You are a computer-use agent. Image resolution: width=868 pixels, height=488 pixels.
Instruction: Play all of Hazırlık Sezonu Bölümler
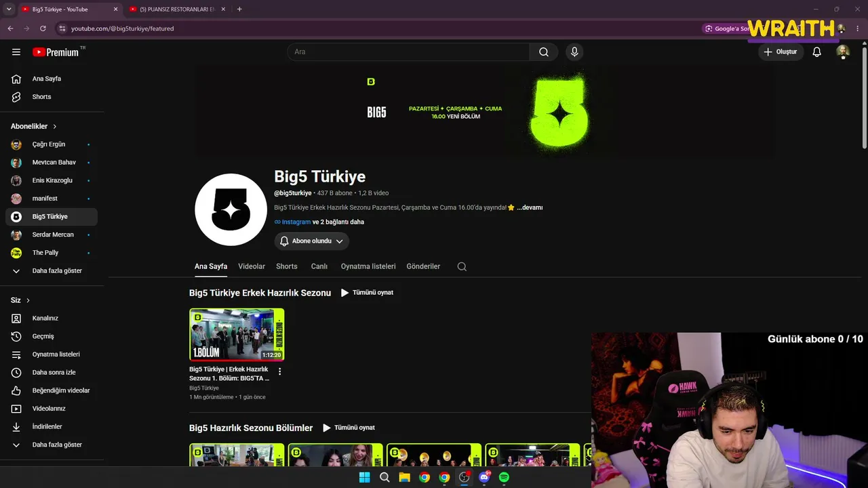tap(349, 428)
